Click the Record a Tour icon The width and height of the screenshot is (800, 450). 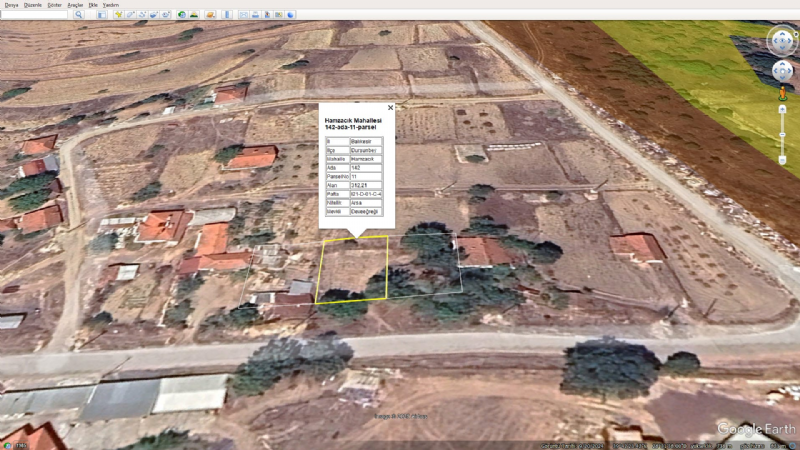point(166,15)
